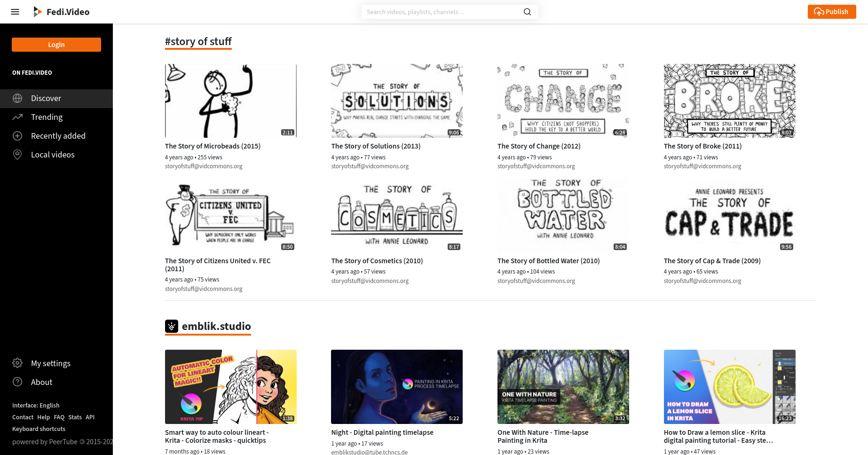
Task: Open the Contact link
Action: 23,417
